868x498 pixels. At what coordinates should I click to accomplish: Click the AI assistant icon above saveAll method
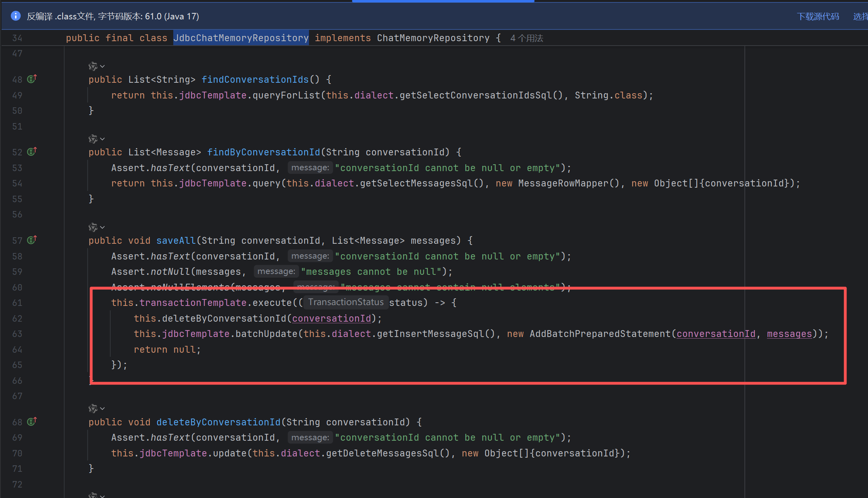pyautogui.click(x=93, y=227)
